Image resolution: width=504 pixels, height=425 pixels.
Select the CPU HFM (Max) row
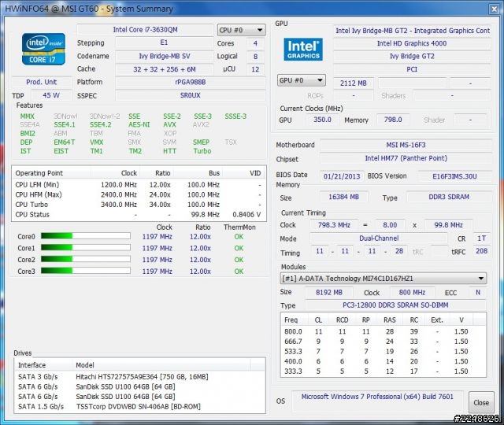pyautogui.click(x=139, y=194)
